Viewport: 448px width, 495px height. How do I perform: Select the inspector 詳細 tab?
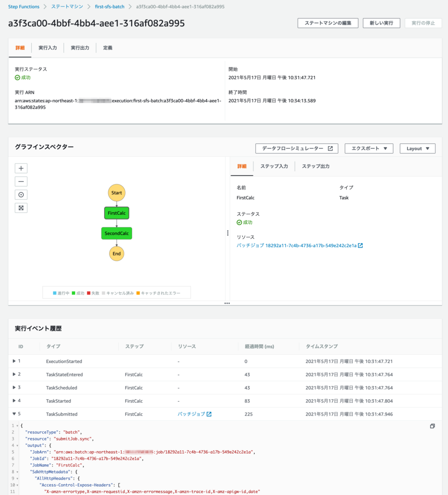click(x=242, y=166)
